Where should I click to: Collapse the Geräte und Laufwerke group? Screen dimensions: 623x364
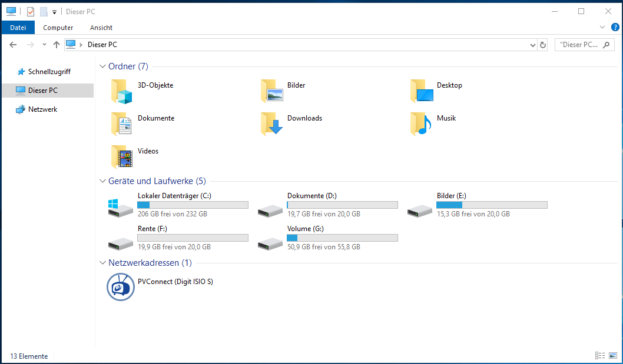[x=102, y=181]
